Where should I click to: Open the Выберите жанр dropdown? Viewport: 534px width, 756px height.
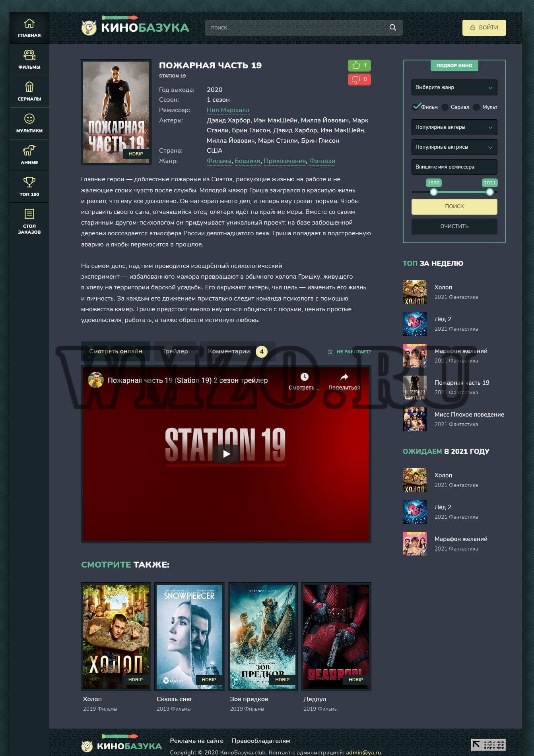pyautogui.click(x=454, y=87)
